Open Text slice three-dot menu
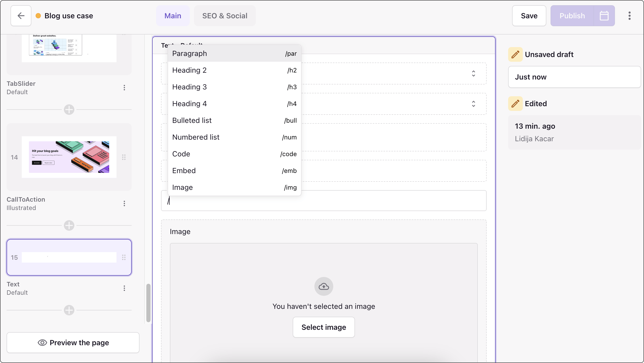This screenshot has width=644, height=363. (x=124, y=288)
